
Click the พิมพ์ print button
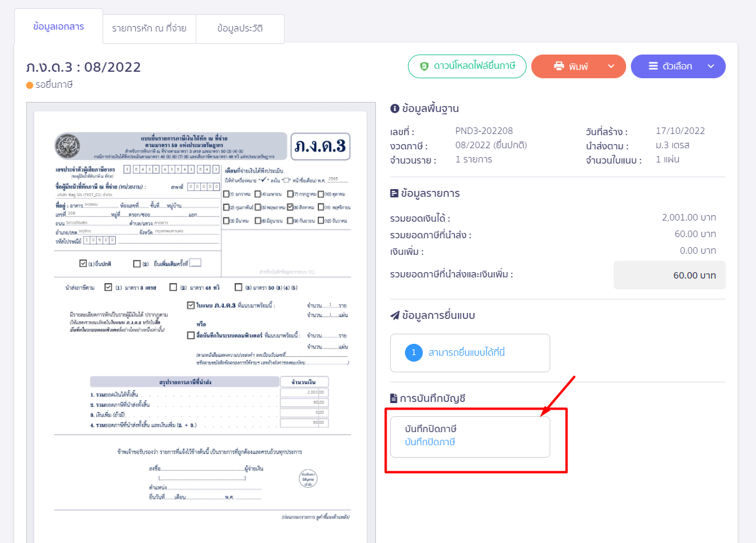coord(579,66)
